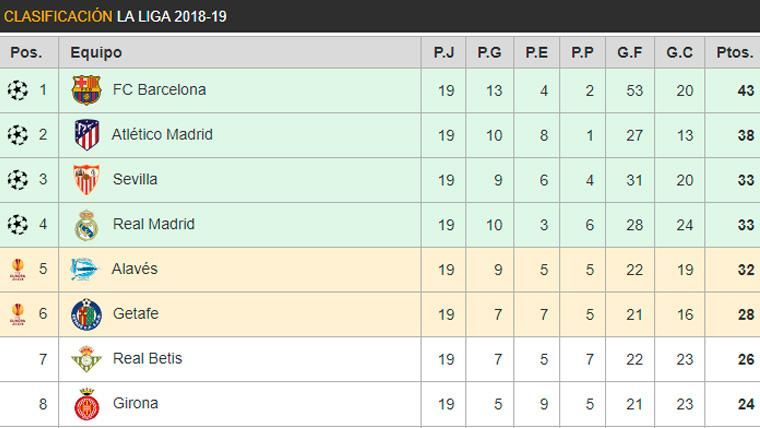
Task: Click the Ptos. column header
Action: (734, 52)
